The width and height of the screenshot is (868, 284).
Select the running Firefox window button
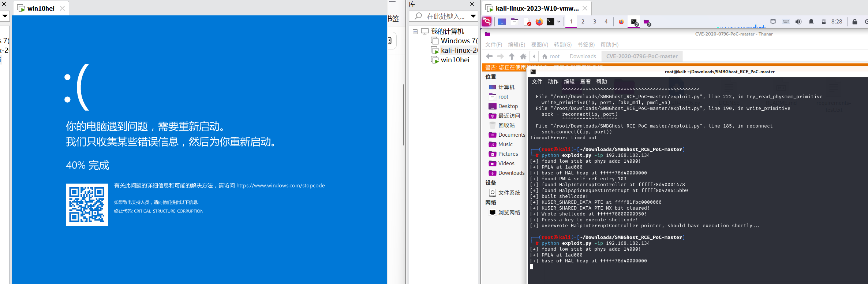tap(621, 22)
